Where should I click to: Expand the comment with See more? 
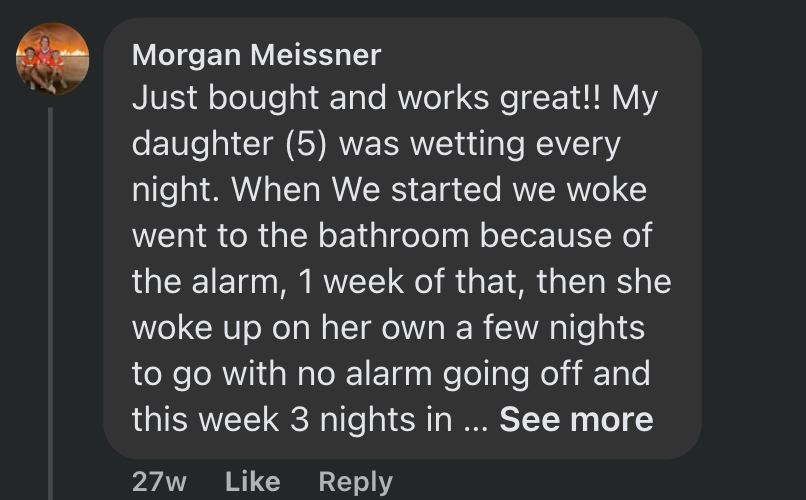576,420
